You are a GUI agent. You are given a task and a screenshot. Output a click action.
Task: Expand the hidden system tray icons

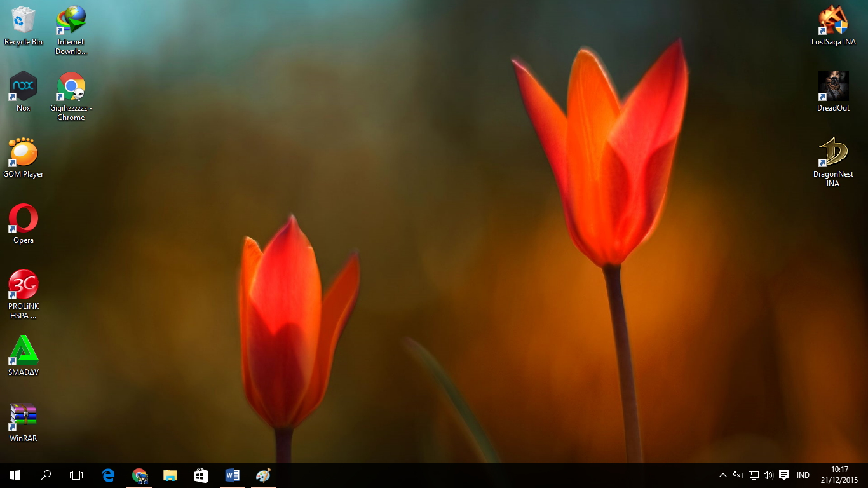click(723, 475)
